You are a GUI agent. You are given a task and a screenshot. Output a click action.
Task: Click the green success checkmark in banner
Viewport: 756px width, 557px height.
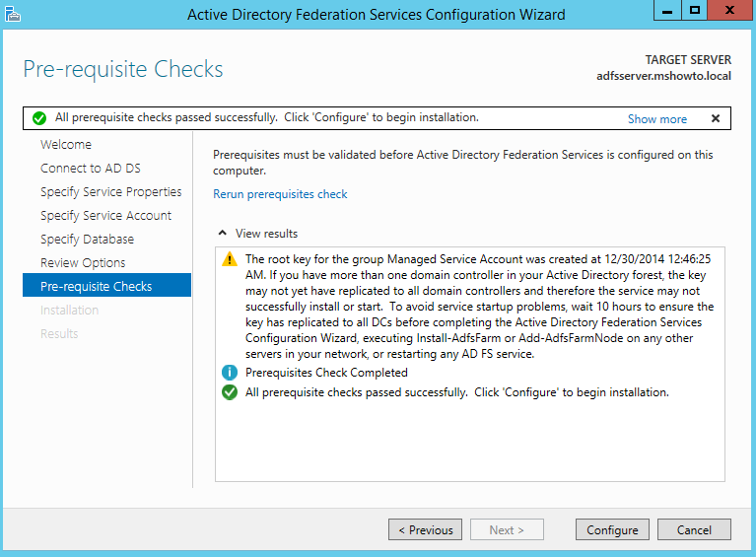[39, 118]
